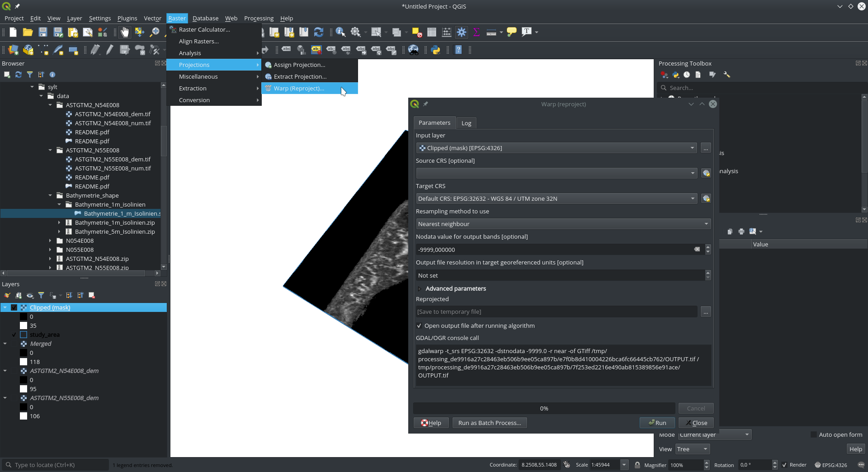Switch to the Log tab
This screenshot has height=472, width=868.
[466, 123]
